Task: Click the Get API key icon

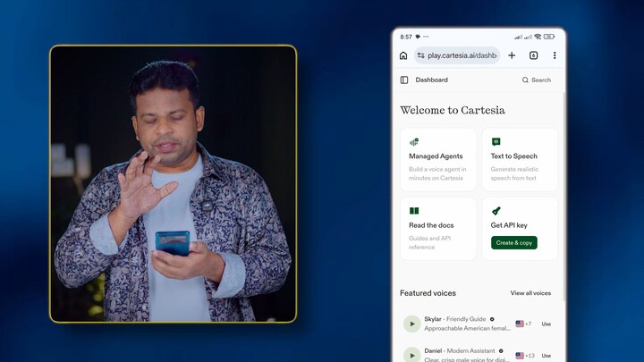Action: [x=496, y=211]
